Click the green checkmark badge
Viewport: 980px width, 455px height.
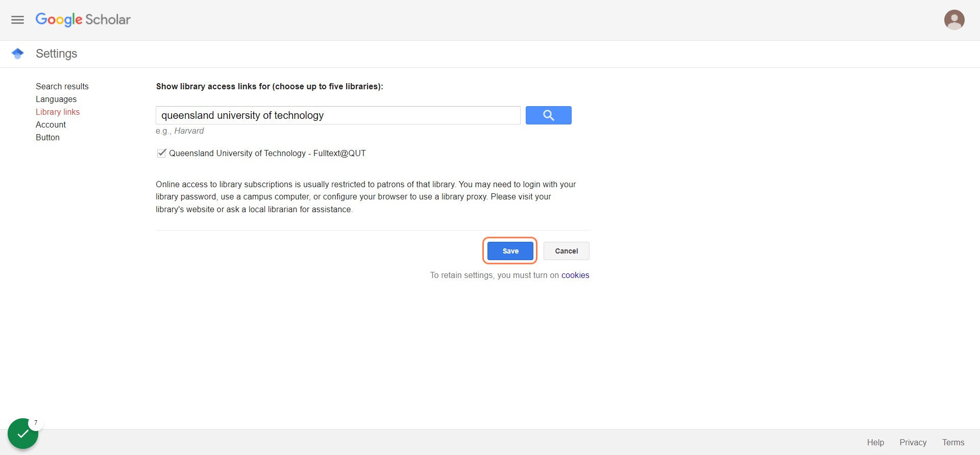[23, 434]
